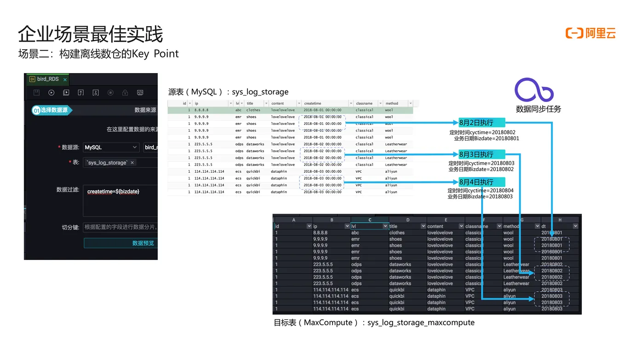
Task: Open the content column filter in the MySQL source table
Action: (299, 103)
